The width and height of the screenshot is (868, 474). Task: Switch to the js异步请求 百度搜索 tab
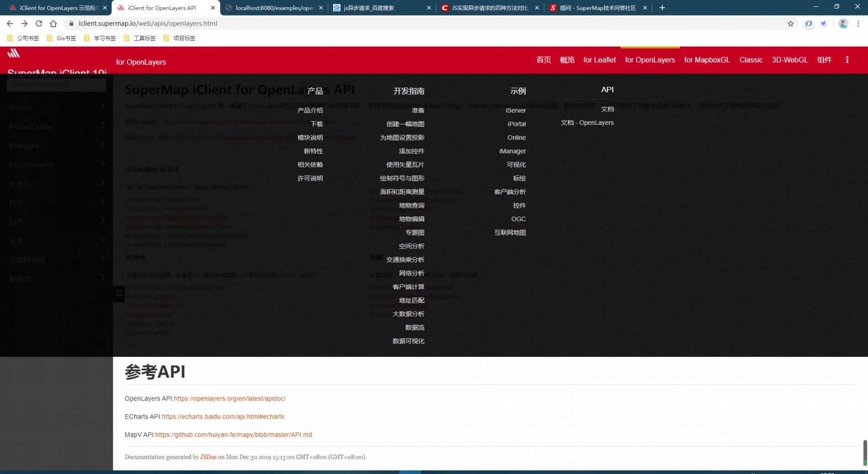pyautogui.click(x=382, y=8)
